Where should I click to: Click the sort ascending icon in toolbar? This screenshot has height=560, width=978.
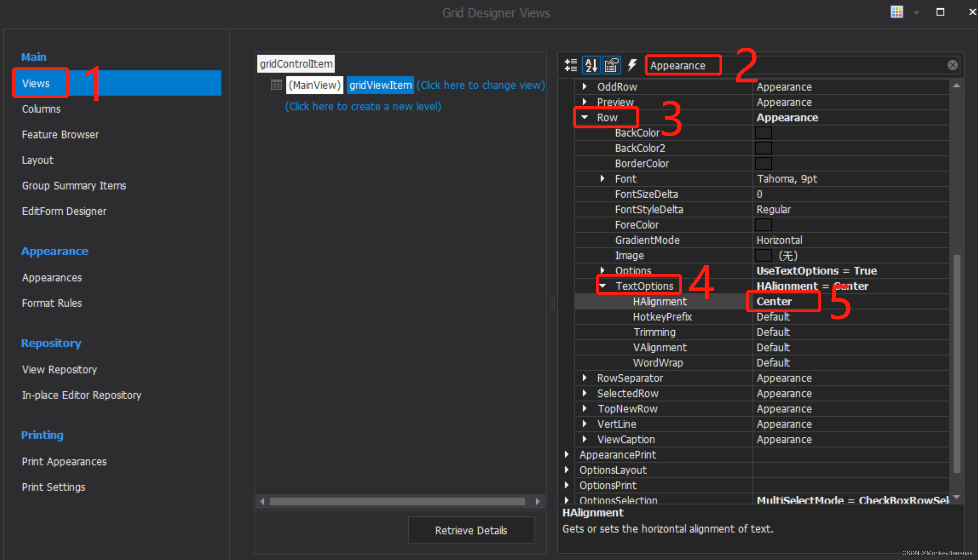click(x=590, y=64)
